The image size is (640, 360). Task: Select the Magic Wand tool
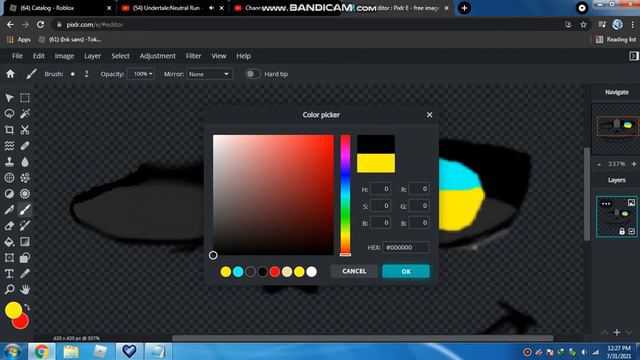pyautogui.click(x=25, y=113)
